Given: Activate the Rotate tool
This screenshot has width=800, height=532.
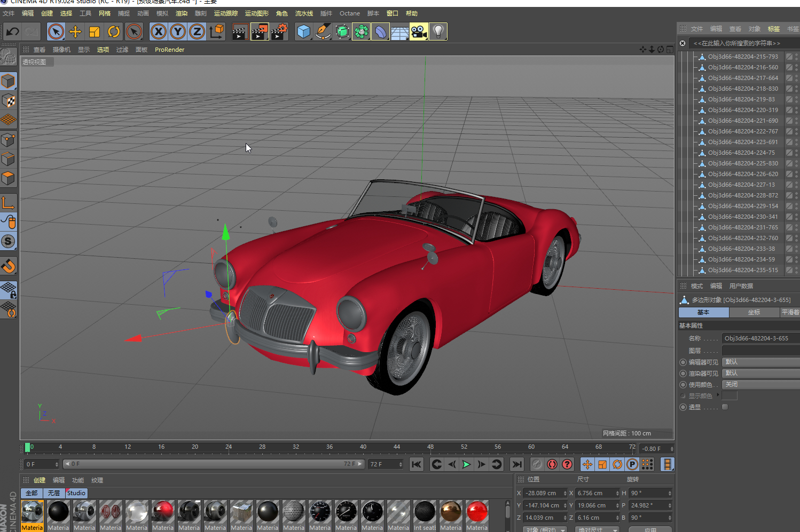Looking at the screenshot, I should pos(114,32).
